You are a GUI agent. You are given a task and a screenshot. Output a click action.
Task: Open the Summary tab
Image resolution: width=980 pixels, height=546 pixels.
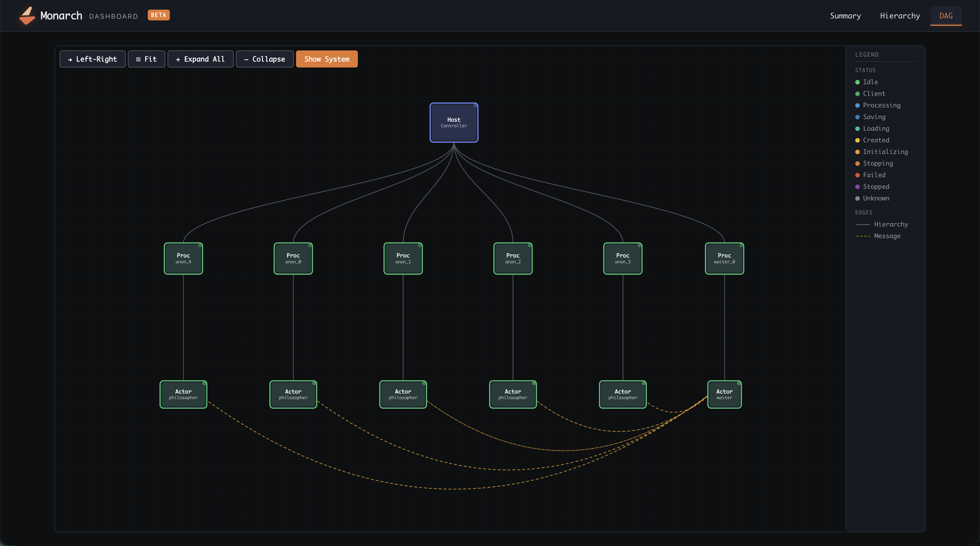coord(845,16)
